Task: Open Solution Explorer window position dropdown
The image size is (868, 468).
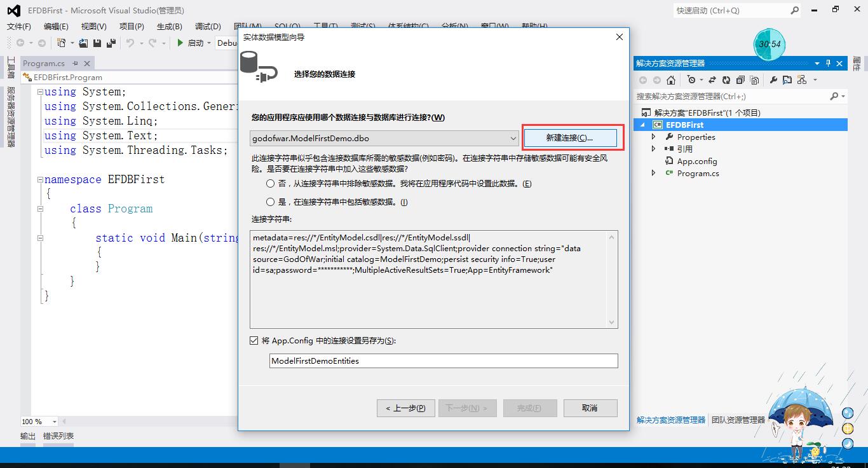Action: [x=817, y=63]
